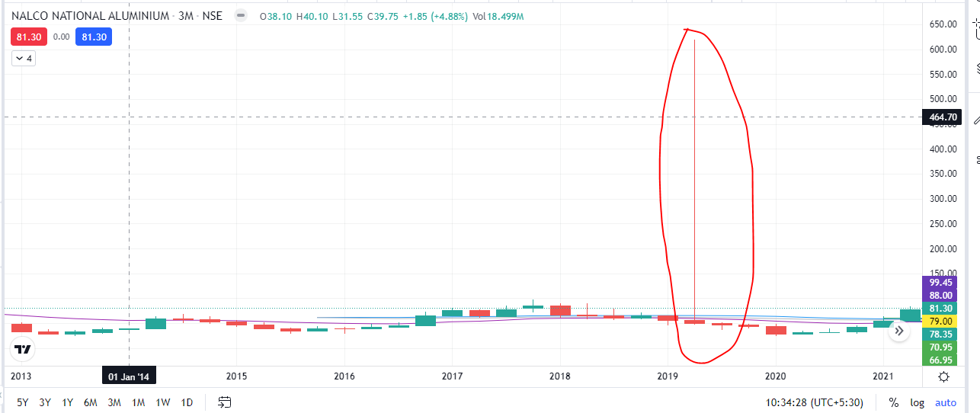
Task: Click the green 70.95 price label
Action: pos(941,347)
